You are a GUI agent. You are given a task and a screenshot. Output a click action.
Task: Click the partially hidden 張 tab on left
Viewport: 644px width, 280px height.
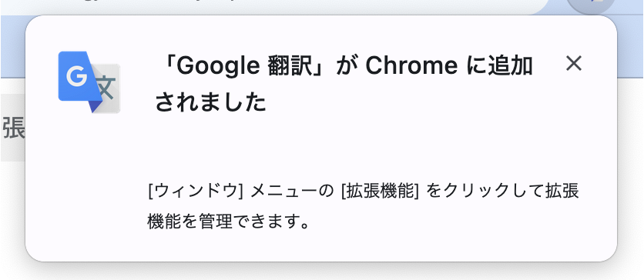pos(13,128)
